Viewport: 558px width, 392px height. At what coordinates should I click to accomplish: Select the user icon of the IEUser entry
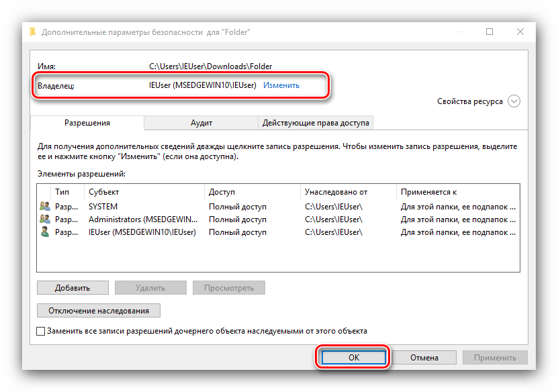point(45,232)
